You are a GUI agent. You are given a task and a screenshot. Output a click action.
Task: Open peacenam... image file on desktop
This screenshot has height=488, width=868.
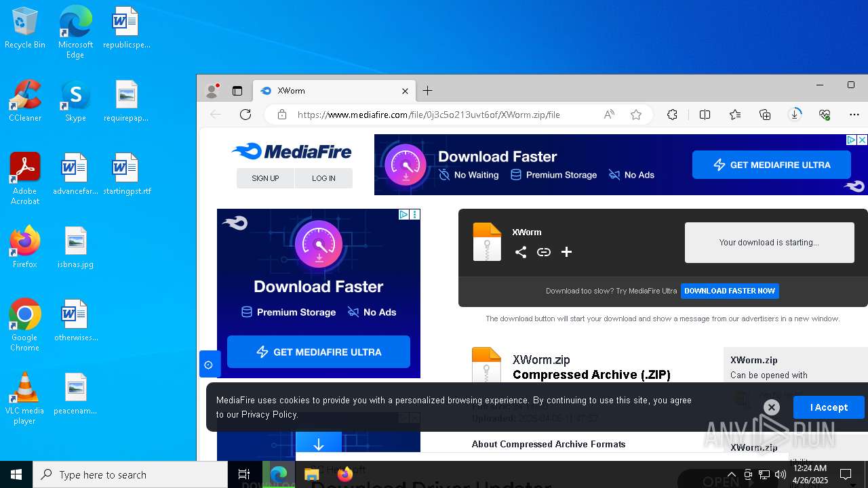click(75, 394)
